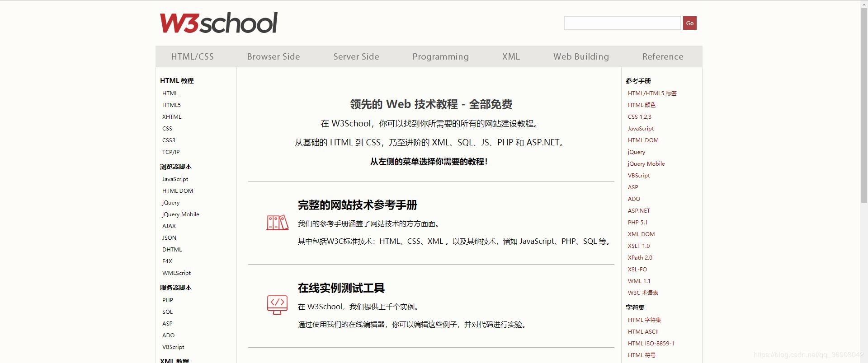Image resolution: width=868 pixels, height=363 pixels.
Task: Open the W3C 术语表 link
Action: (x=643, y=293)
